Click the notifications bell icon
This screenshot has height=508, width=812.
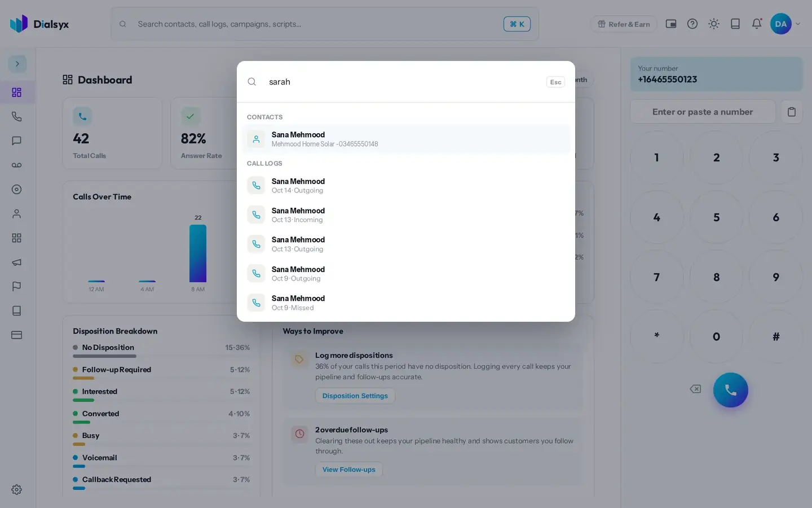[x=757, y=24]
